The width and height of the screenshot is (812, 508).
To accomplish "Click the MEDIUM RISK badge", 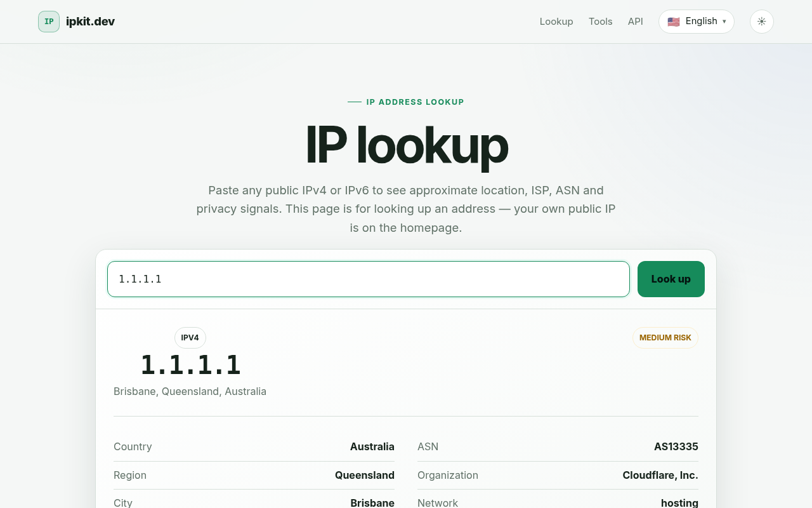I will (x=665, y=338).
